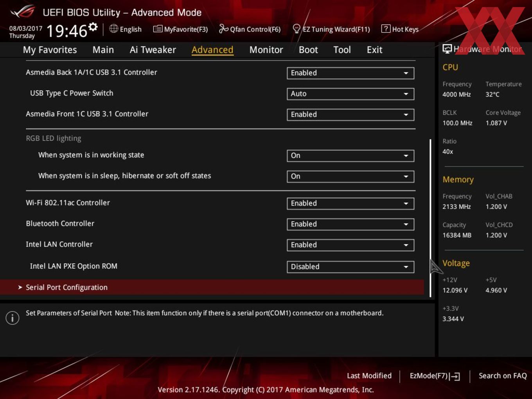
Task: Click RGB LED lighting section label
Action: 54,138
